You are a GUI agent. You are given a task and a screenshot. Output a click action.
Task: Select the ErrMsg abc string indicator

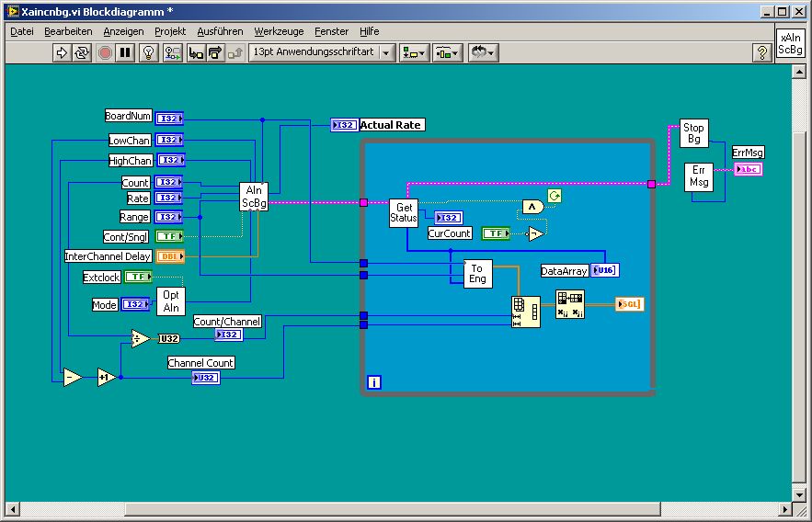pos(748,169)
